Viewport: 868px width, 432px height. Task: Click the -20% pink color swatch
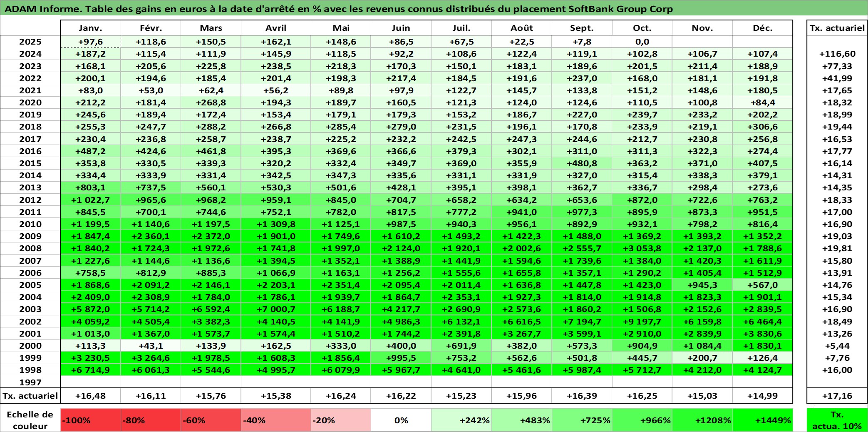341,420
